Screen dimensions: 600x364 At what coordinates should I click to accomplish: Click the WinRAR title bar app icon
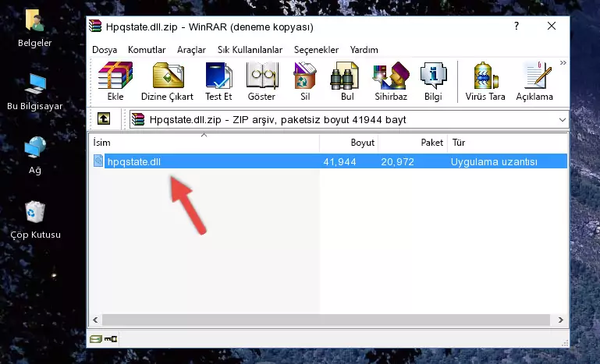click(x=95, y=27)
